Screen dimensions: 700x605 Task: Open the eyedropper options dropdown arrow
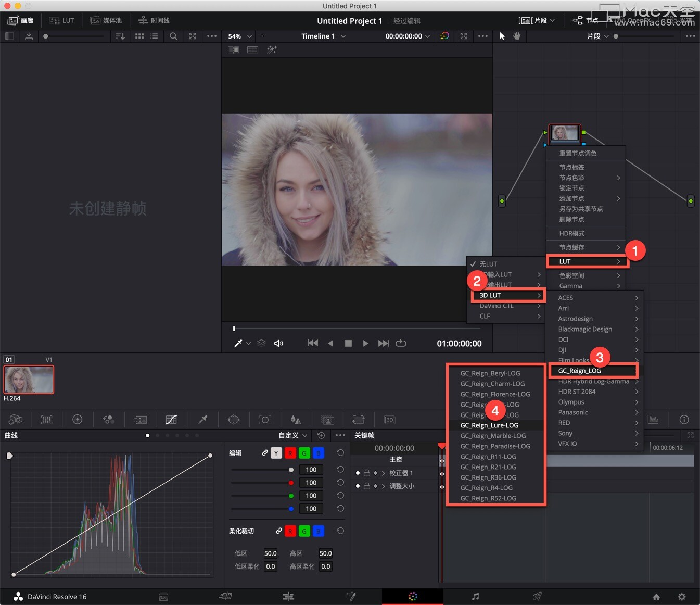coord(248,344)
